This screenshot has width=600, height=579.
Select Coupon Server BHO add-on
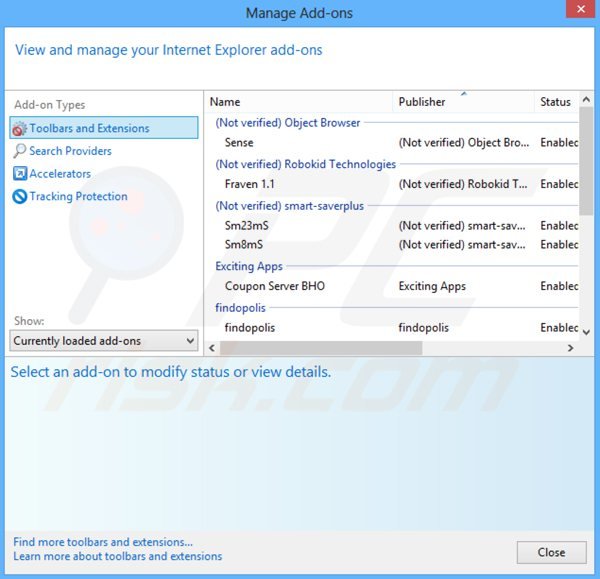274,286
